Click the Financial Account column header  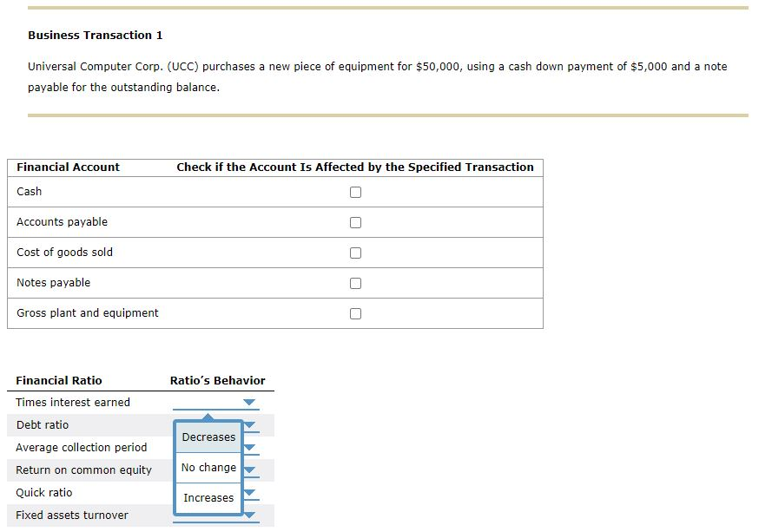click(68, 167)
